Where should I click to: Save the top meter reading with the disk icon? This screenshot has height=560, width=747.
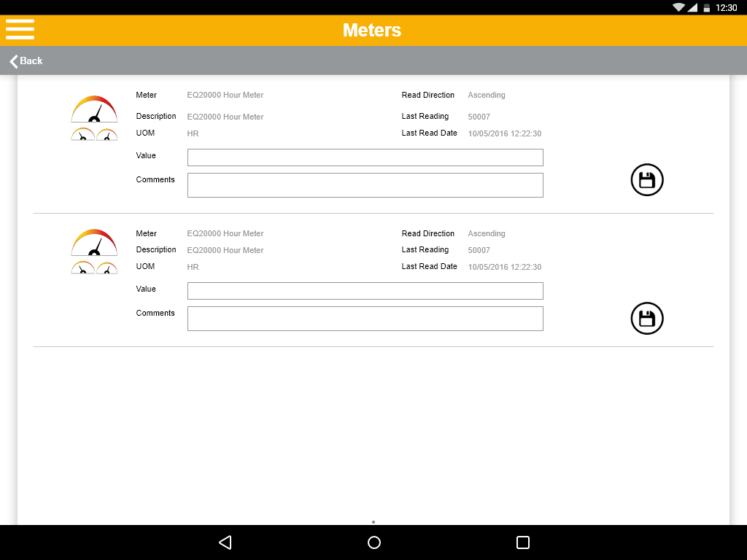coord(647,180)
